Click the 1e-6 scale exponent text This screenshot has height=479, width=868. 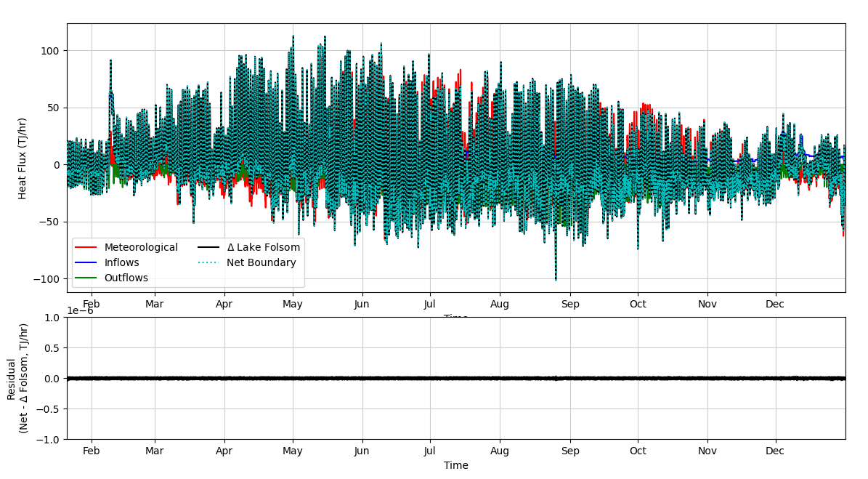[81, 310]
